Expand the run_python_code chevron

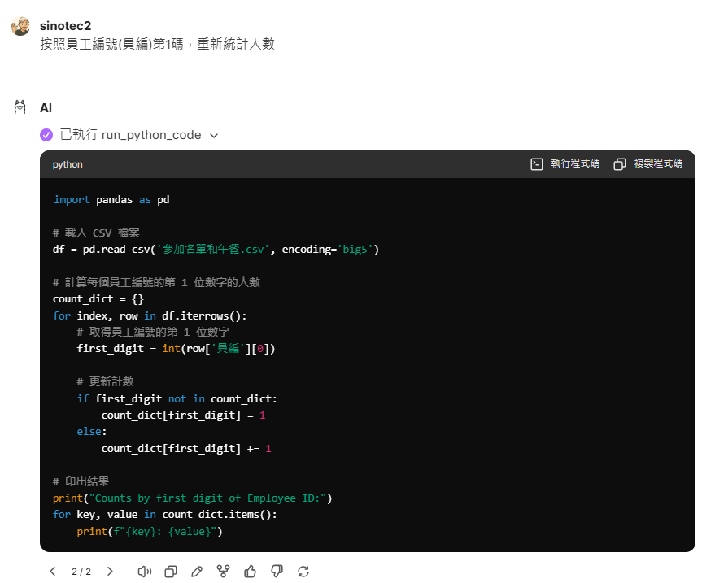click(x=214, y=136)
